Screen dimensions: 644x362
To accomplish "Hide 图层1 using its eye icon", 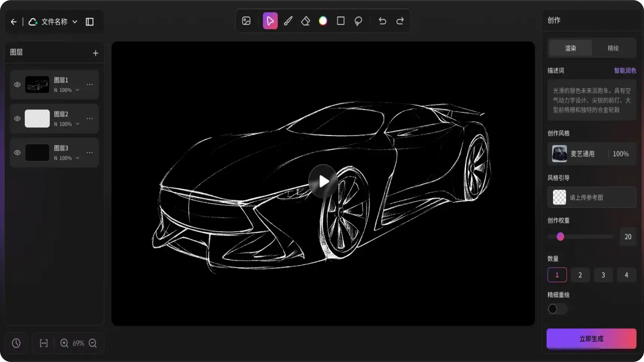I will [x=17, y=85].
